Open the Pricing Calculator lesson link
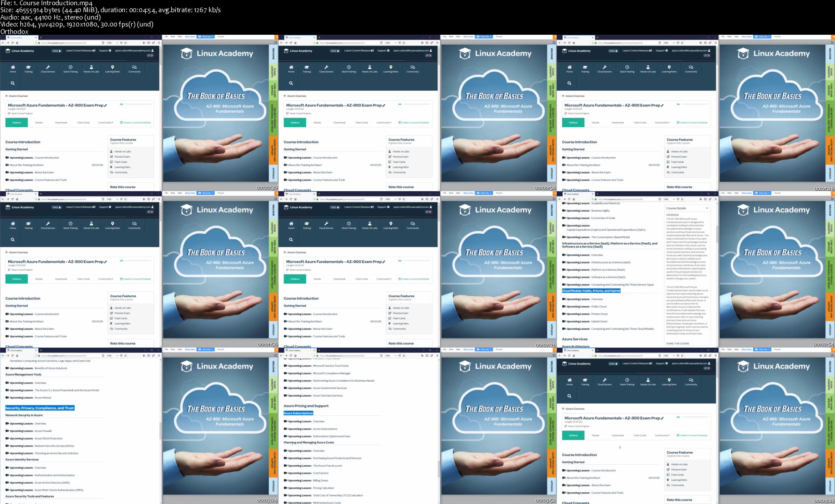The width and height of the screenshot is (835, 504). click(324, 488)
